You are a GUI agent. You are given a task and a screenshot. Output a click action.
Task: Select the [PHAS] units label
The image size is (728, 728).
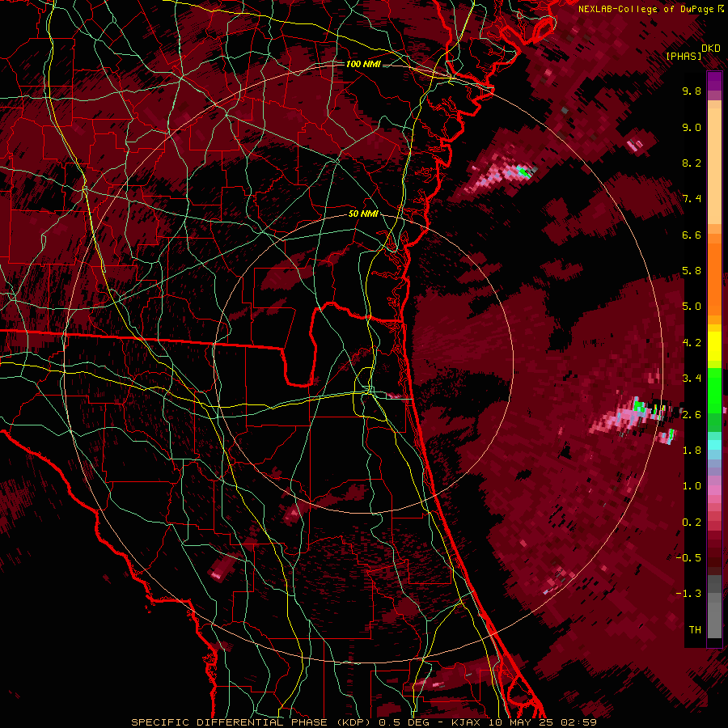tap(684, 56)
